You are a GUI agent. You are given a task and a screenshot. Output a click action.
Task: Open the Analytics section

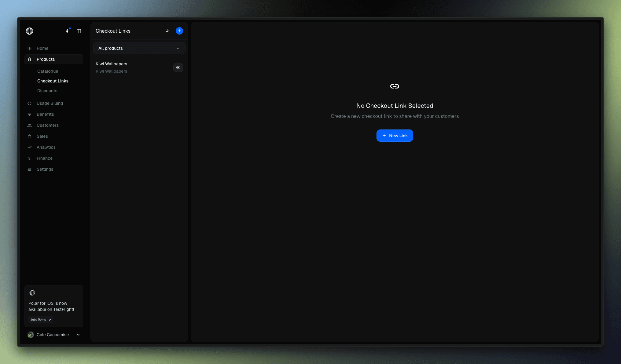click(x=54, y=147)
